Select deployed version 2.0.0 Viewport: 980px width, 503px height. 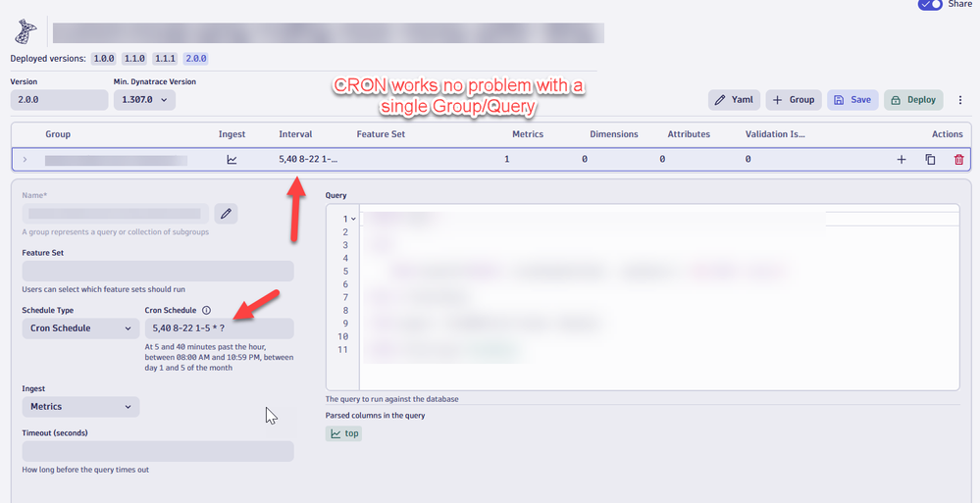195,59
